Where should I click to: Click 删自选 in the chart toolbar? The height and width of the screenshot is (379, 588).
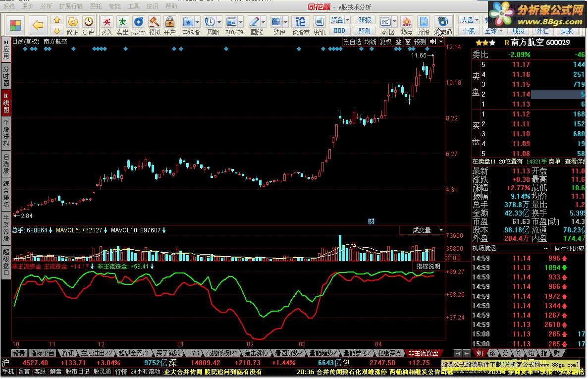pos(352,42)
